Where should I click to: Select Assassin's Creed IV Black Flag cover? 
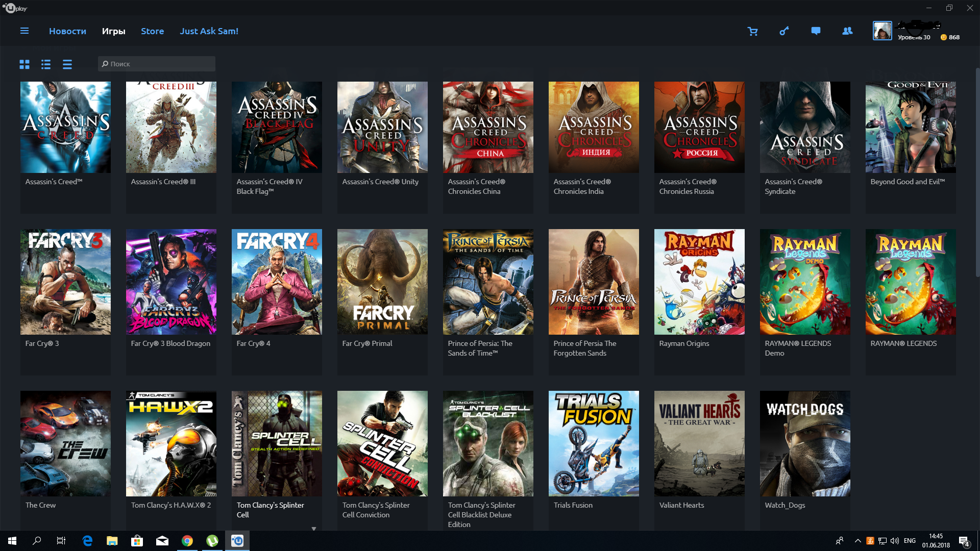click(x=277, y=127)
